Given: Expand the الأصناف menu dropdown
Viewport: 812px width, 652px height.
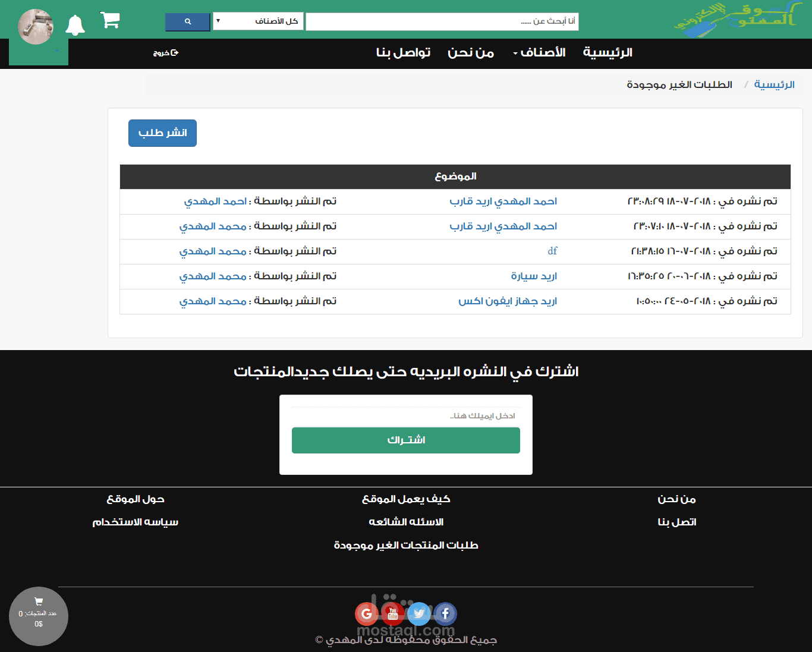Looking at the screenshot, I should click(x=539, y=53).
